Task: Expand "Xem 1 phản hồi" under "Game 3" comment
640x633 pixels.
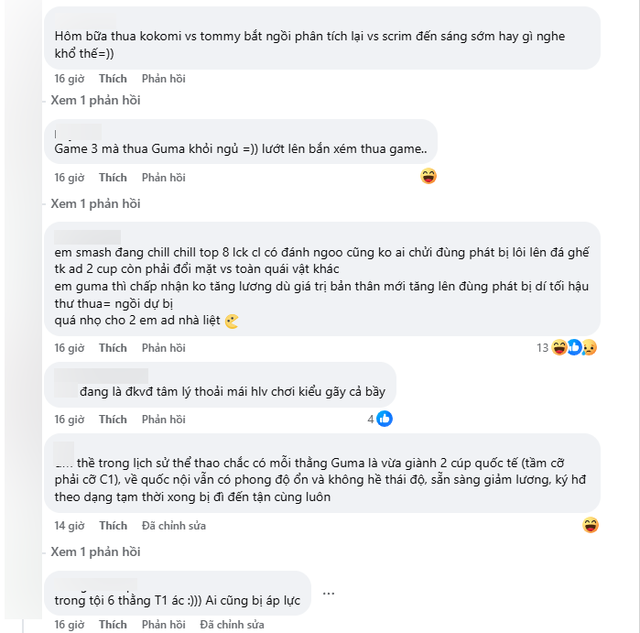Action: coord(96,204)
